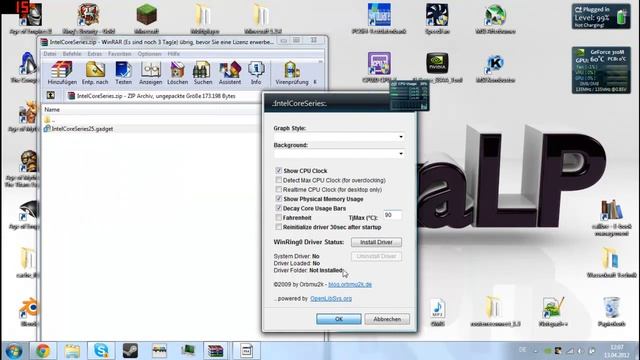This screenshot has height=360, width=640.
Task: Go up one folder level in WinRAR
Action: (x=51, y=96)
